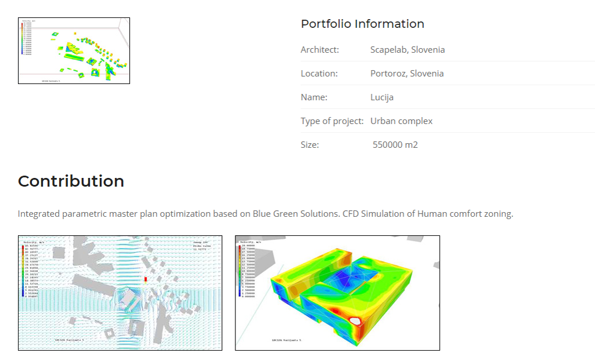The height and width of the screenshot is (364, 595).
Task: Select the 'Architect:' label
Action: [x=320, y=50]
